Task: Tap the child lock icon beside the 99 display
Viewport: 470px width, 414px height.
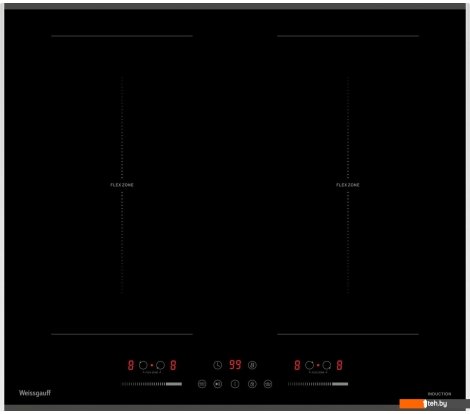Action: click(252, 365)
